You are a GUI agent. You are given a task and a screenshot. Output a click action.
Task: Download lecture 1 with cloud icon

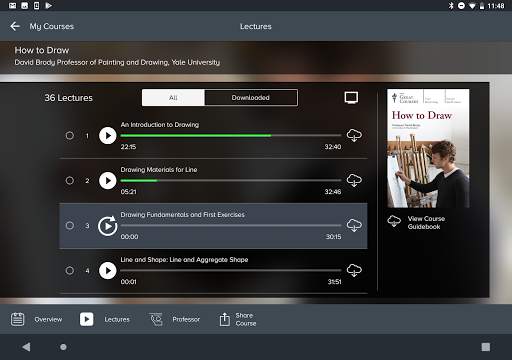coord(354,135)
